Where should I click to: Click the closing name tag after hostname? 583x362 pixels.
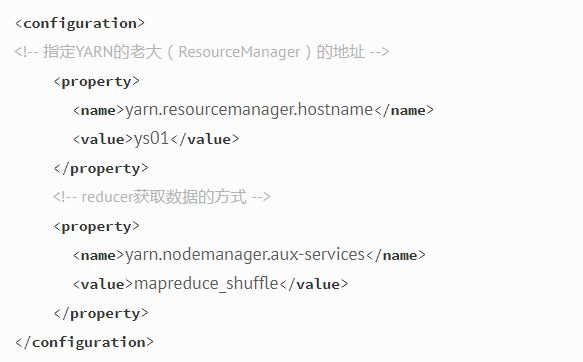[x=404, y=110]
